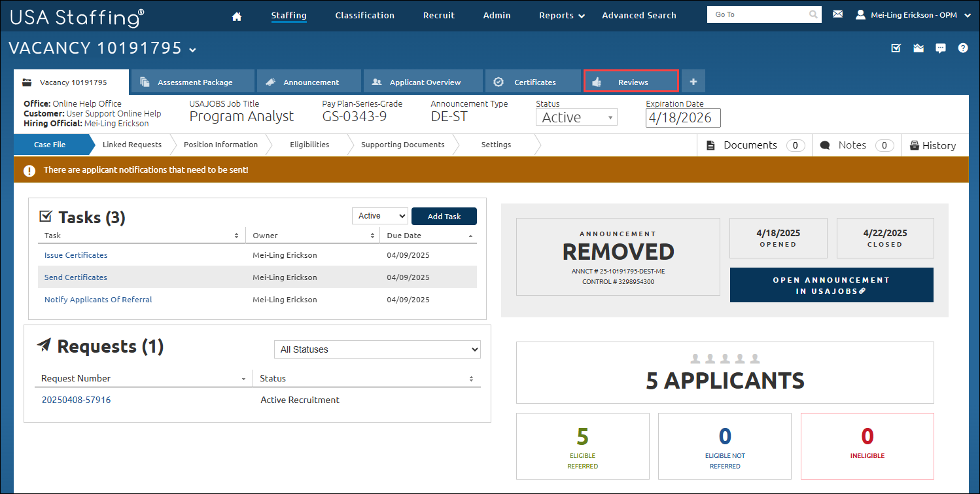Sort tasks by Due Date column

pos(429,236)
